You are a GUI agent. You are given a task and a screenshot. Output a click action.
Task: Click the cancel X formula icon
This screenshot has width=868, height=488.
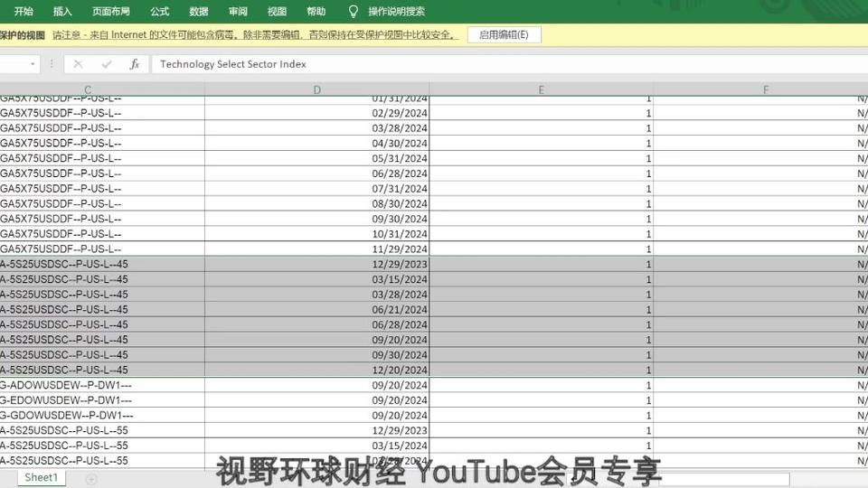pyautogui.click(x=78, y=64)
